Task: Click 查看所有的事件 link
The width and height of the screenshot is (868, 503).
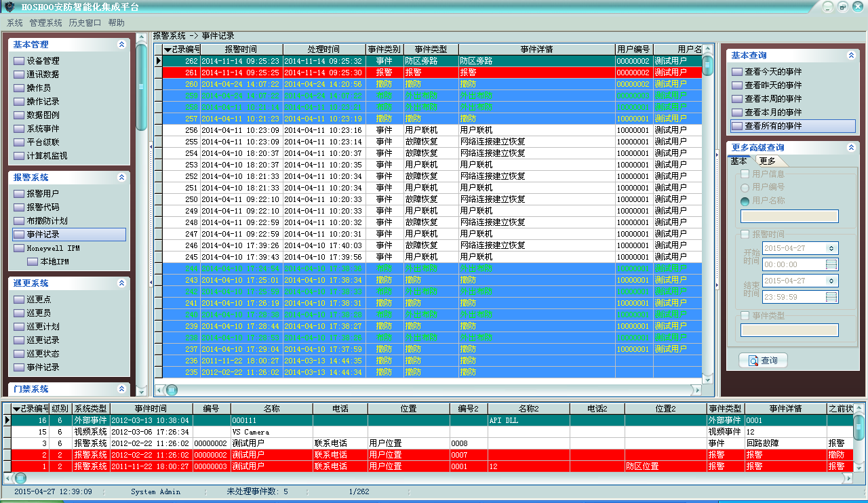Action: click(773, 126)
